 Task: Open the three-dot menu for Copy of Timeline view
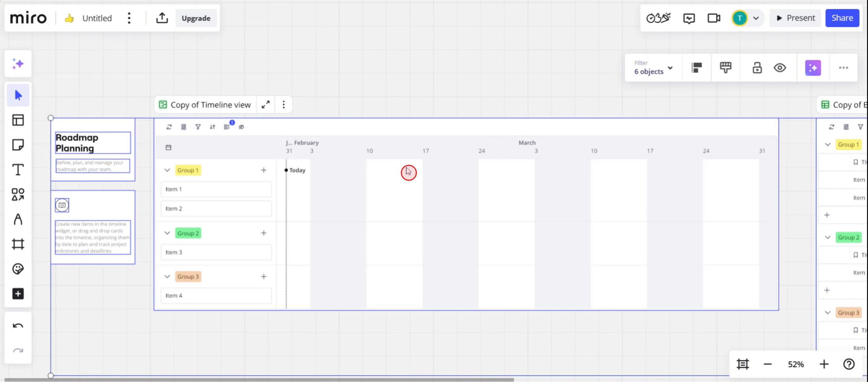(x=283, y=105)
